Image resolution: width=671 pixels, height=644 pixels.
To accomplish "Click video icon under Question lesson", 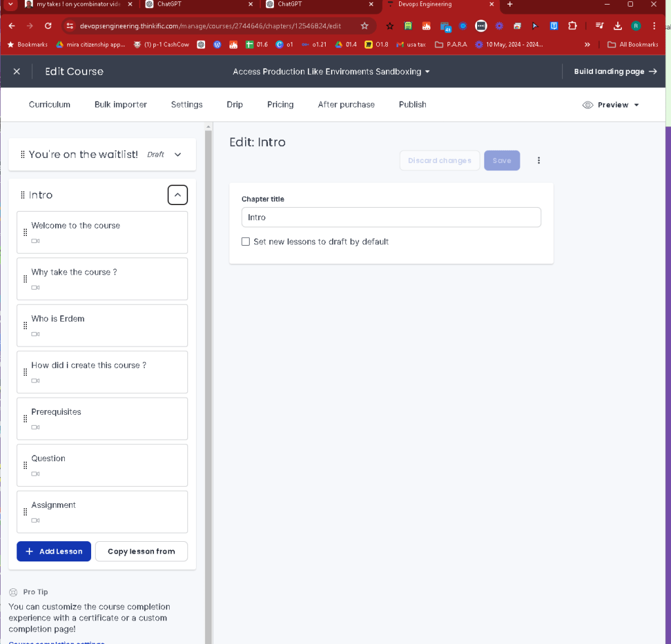I will click(35, 474).
